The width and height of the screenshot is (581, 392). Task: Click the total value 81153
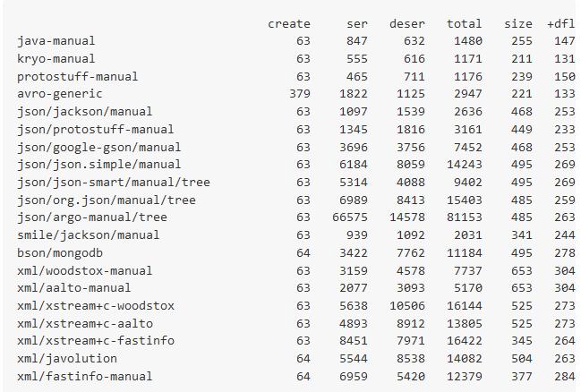click(x=465, y=217)
